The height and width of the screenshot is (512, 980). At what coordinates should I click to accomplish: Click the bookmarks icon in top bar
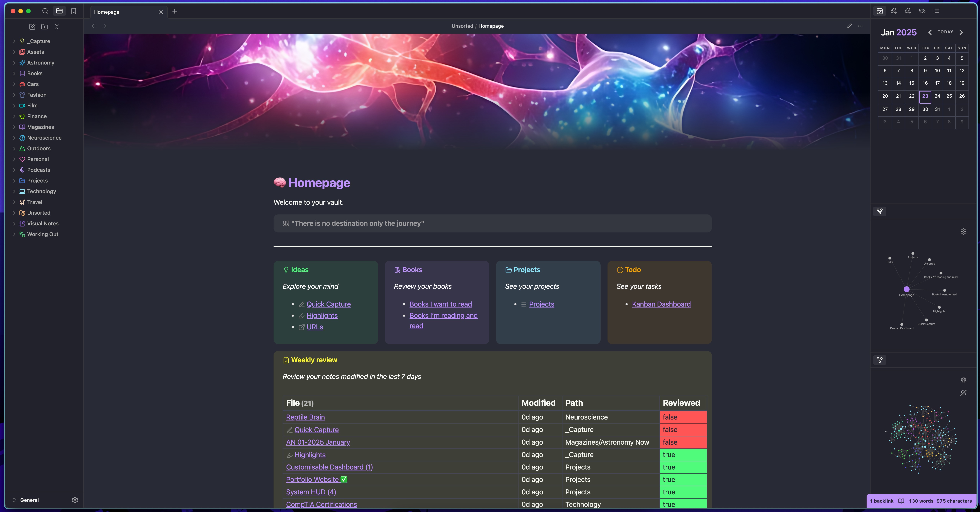coord(73,11)
